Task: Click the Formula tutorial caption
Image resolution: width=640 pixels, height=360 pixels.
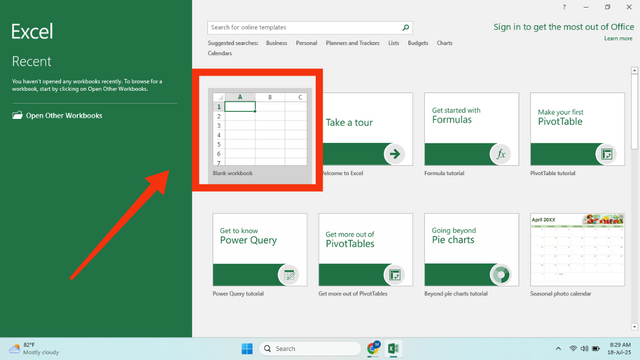Action: pos(444,173)
